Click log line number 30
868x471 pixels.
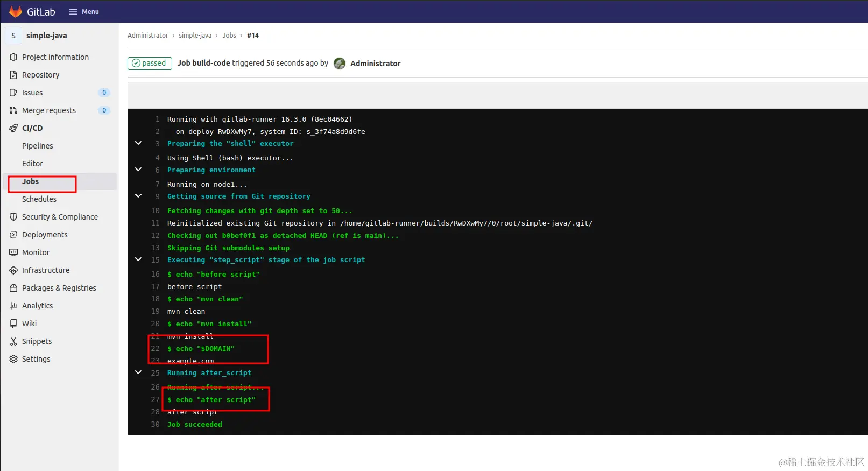pyautogui.click(x=156, y=425)
